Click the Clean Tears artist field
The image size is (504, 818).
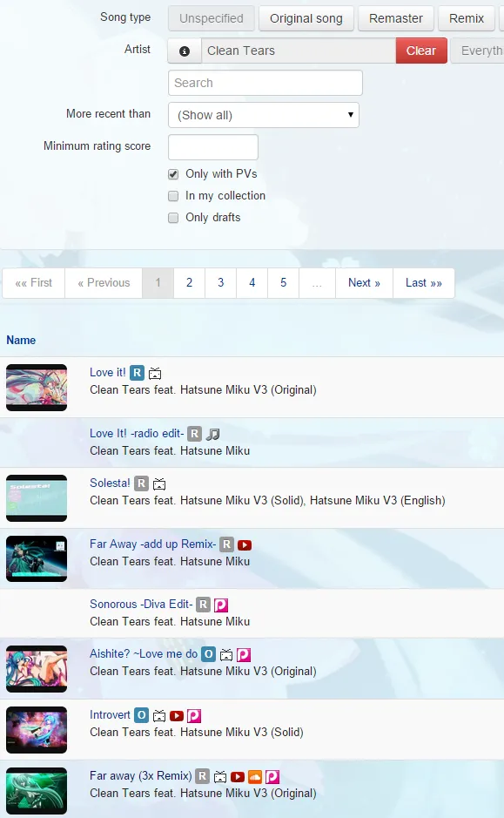(x=299, y=51)
